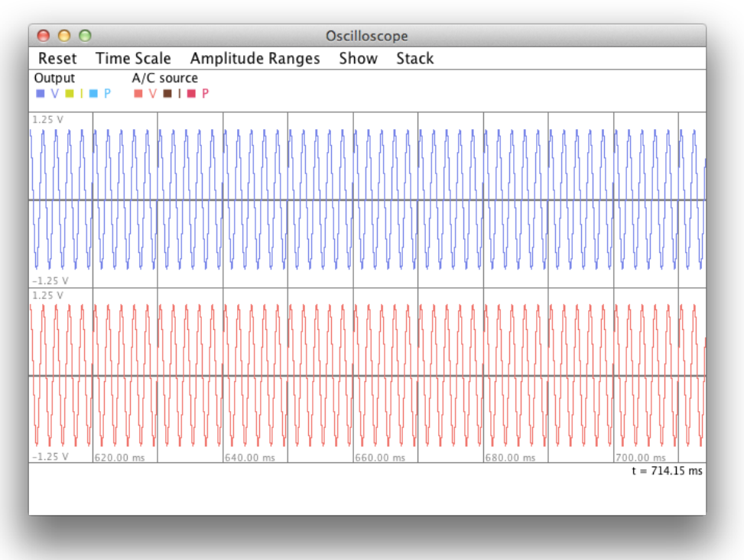Select the Output signal label

pyautogui.click(x=54, y=78)
